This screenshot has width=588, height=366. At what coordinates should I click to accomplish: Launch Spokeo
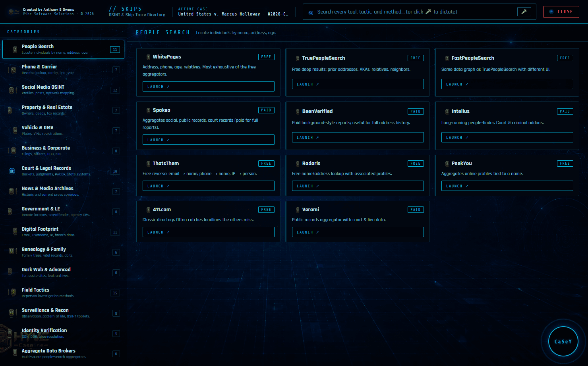click(209, 140)
